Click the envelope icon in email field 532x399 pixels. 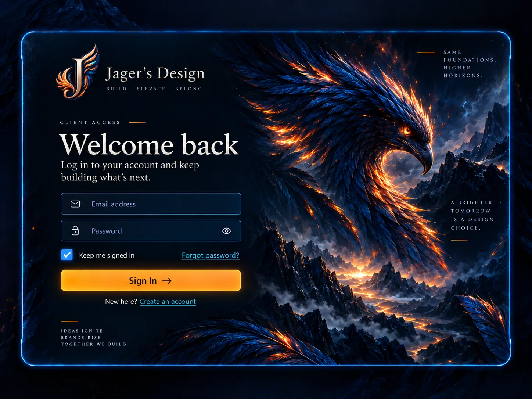point(75,204)
